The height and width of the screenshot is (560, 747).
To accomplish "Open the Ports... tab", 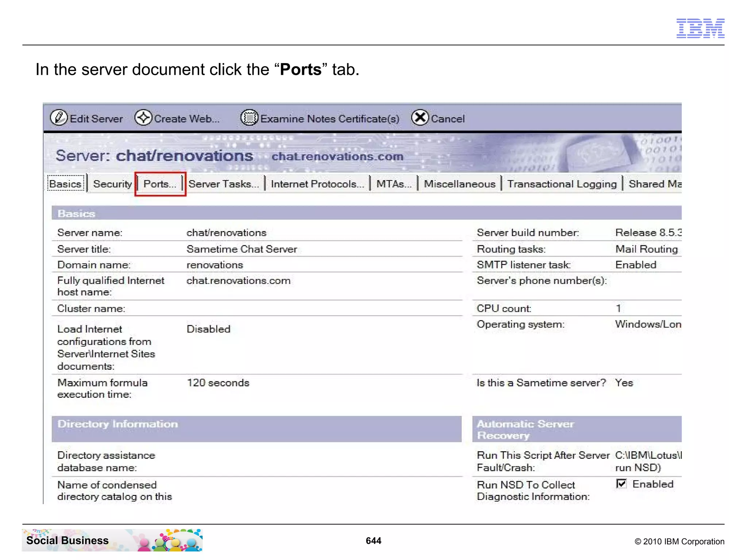I will 160,184.
